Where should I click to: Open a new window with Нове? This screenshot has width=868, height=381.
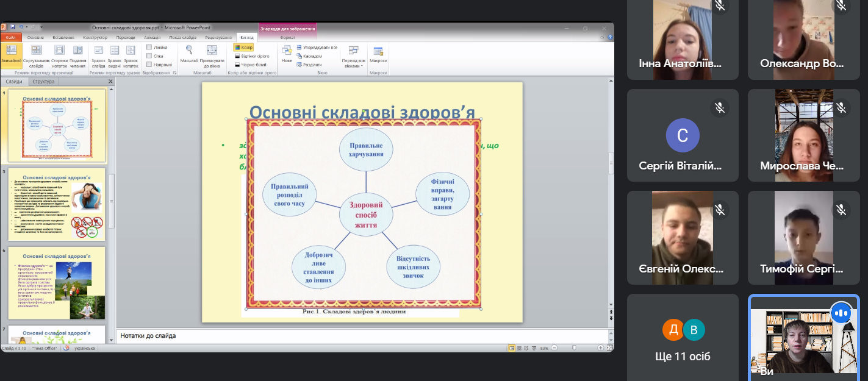pos(287,53)
